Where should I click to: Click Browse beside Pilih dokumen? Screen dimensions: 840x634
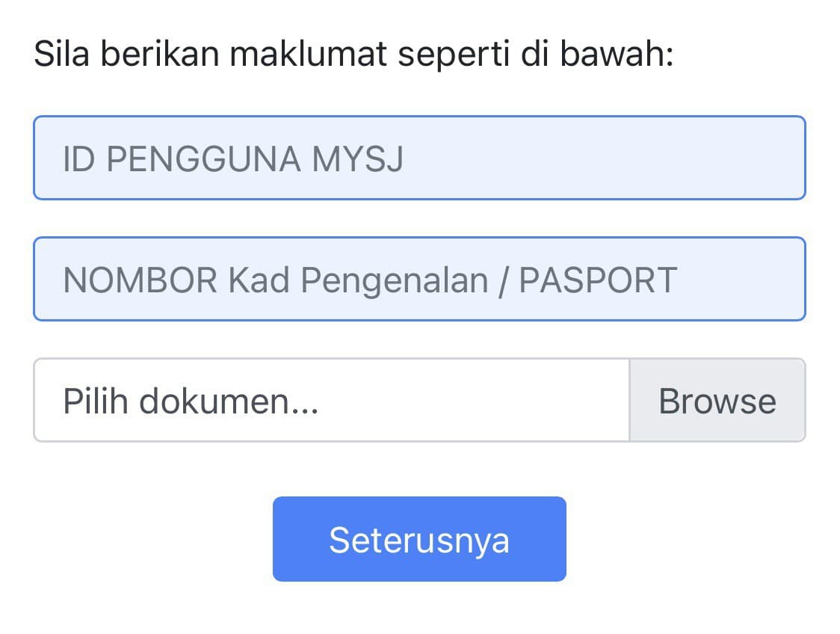(x=717, y=401)
